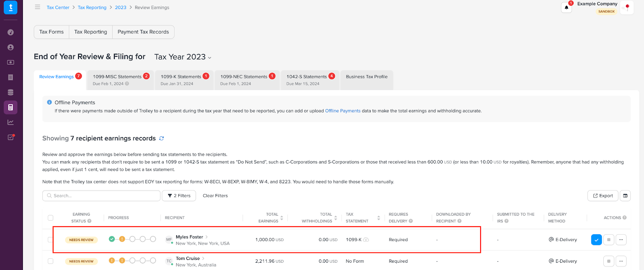The width and height of the screenshot is (644, 270).
Task: Open dashboard gauge icon in sidebar
Action: (x=10, y=32)
